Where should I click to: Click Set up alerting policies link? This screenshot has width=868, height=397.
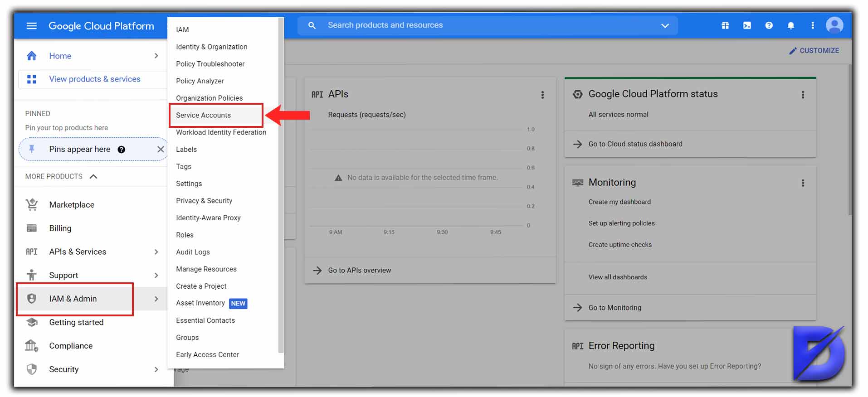[x=621, y=223]
